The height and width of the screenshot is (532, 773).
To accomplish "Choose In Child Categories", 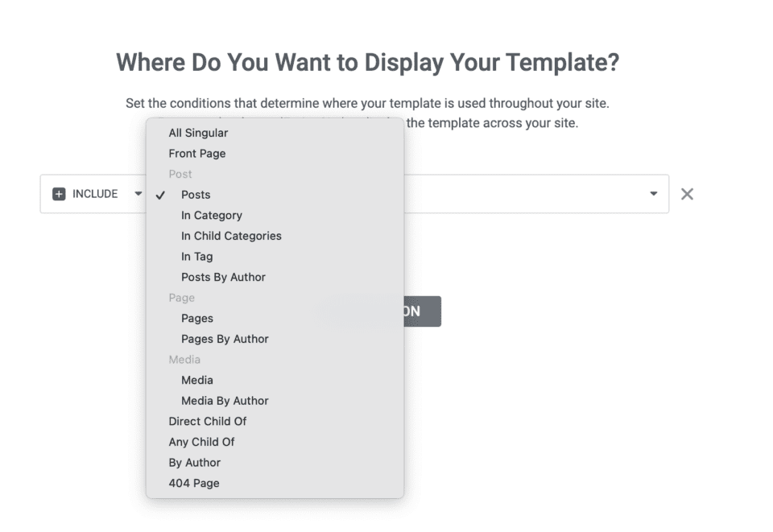I will pyautogui.click(x=231, y=236).
